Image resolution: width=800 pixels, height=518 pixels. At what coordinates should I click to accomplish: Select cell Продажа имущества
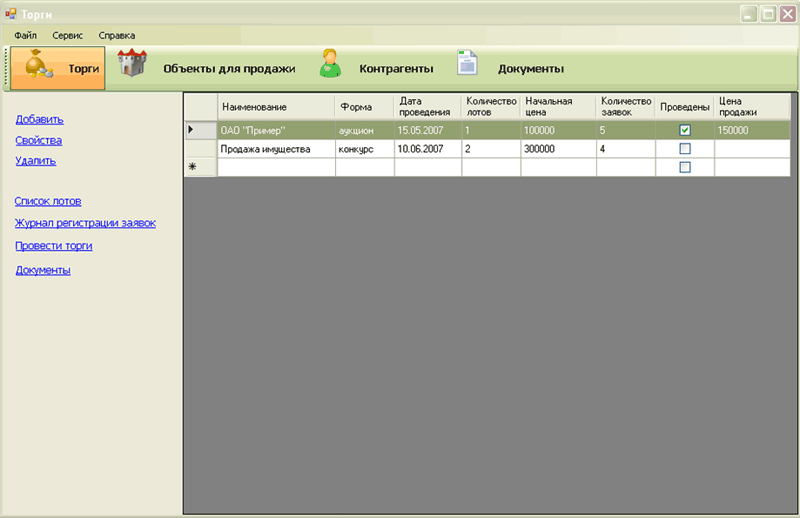click(x=276, y=149)
